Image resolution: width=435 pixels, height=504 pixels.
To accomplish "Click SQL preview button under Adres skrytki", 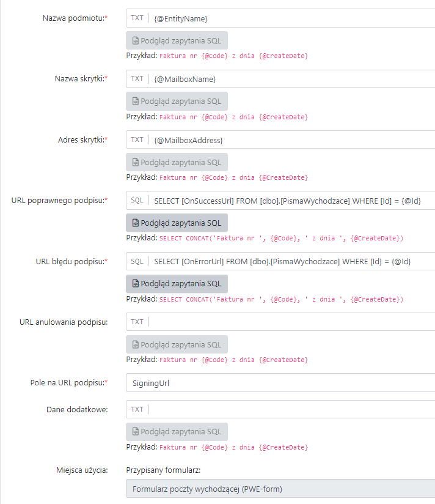I will pos(177,162).
